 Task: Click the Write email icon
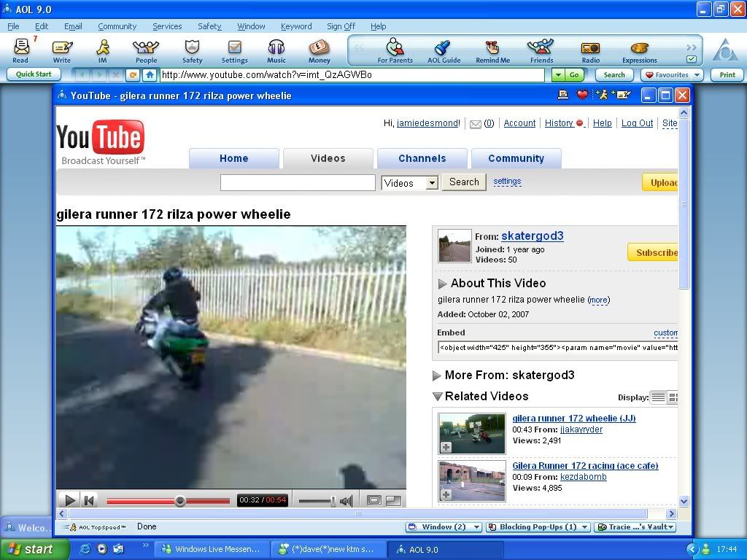click(62, 50)
